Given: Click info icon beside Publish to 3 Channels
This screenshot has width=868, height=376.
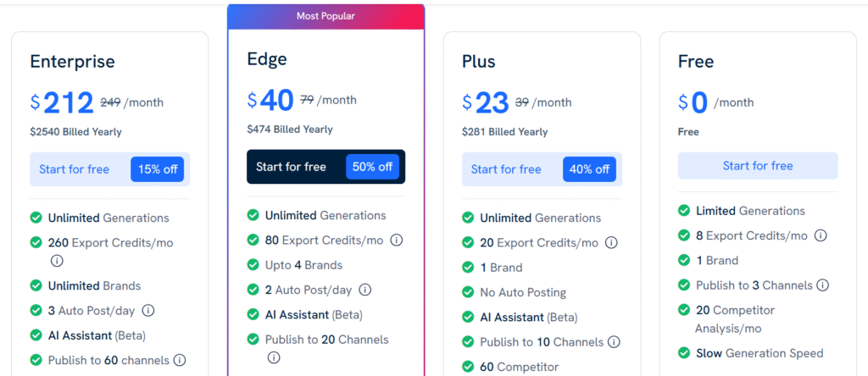Looking at the screenshot, I should 822,285.
